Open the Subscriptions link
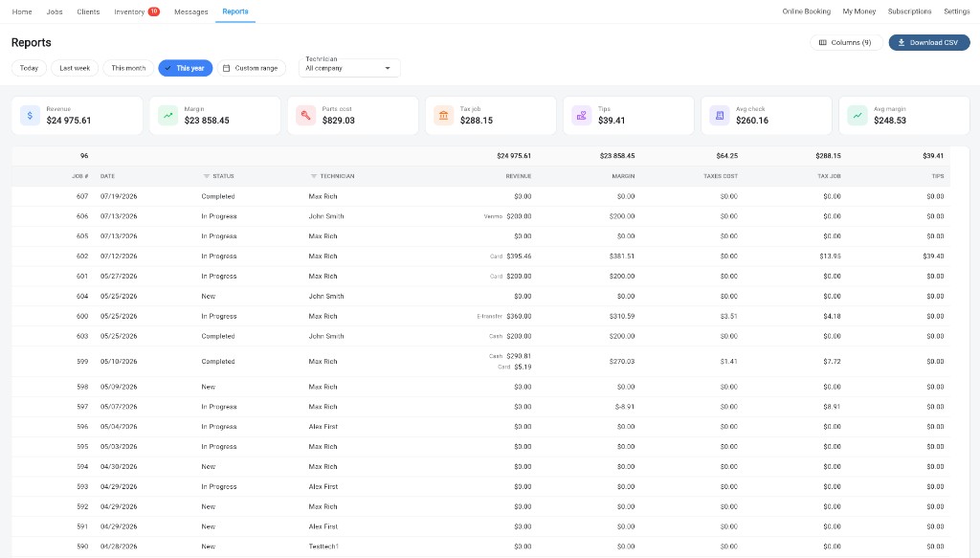Image resolution: width=980 pixels, height=558 pixels. tap(909, 11)
